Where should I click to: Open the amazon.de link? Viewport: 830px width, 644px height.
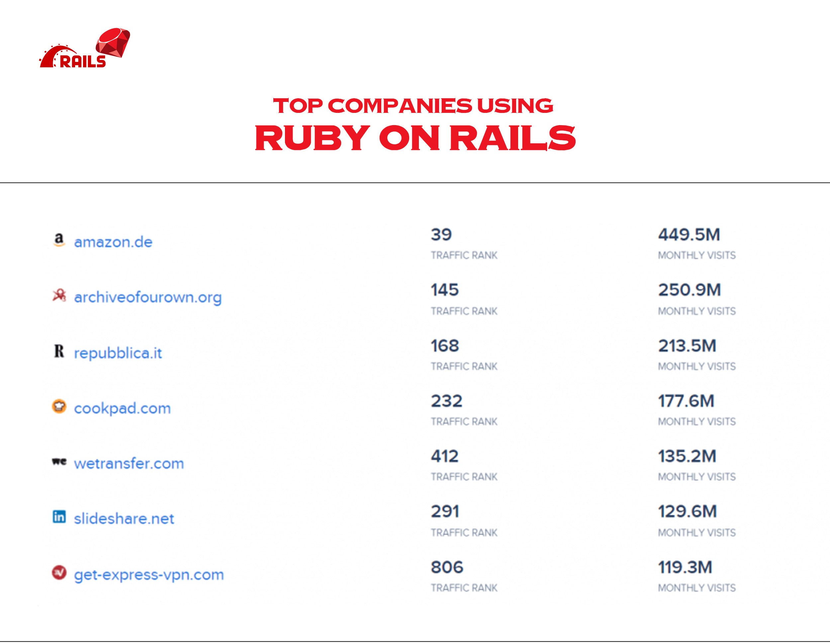coord(113,242)
